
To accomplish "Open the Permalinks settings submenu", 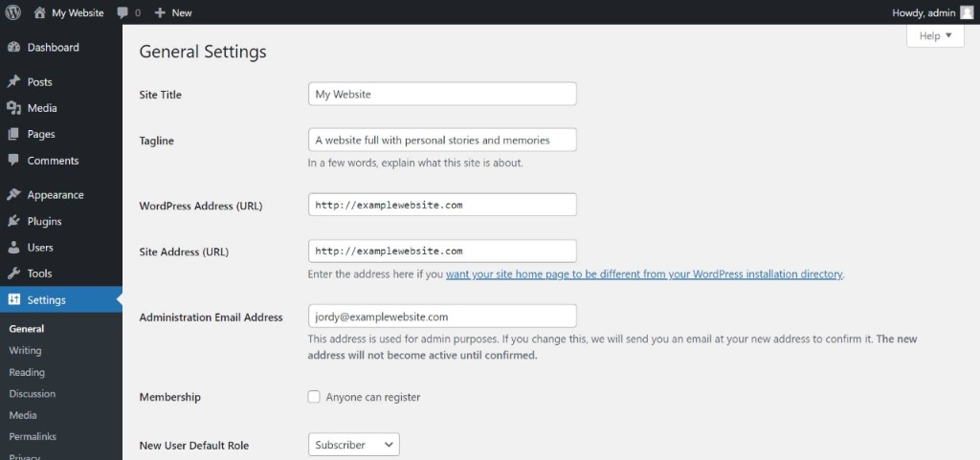I will [x=33, y=437].
